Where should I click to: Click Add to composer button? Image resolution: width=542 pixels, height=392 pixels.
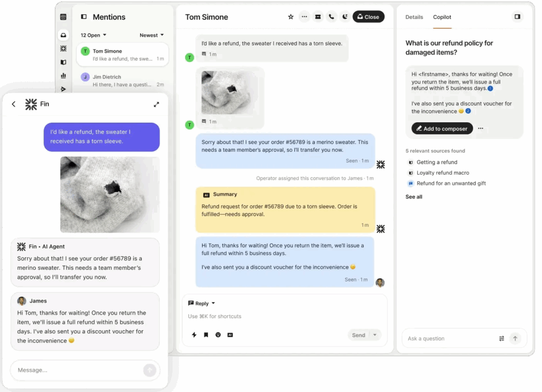[x=442, y=129]
